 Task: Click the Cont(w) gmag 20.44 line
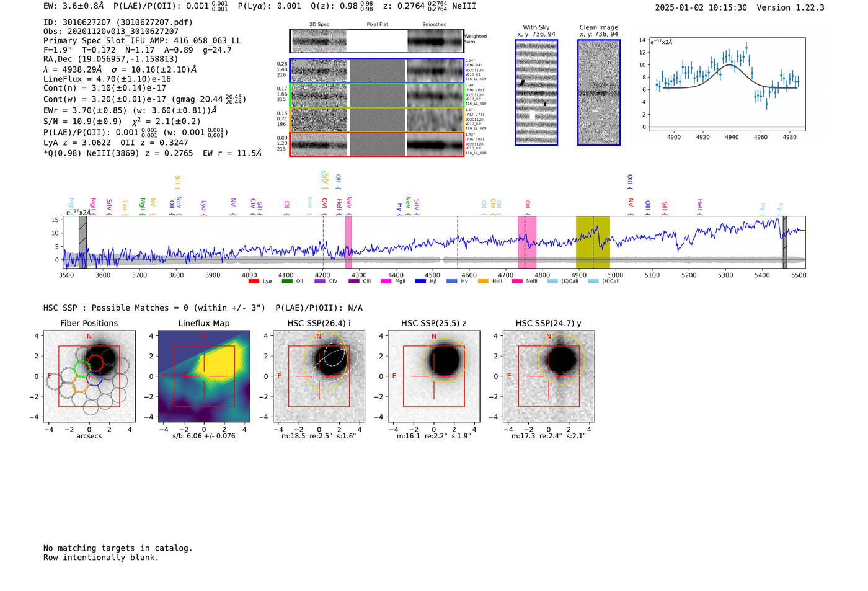(144, 99)
